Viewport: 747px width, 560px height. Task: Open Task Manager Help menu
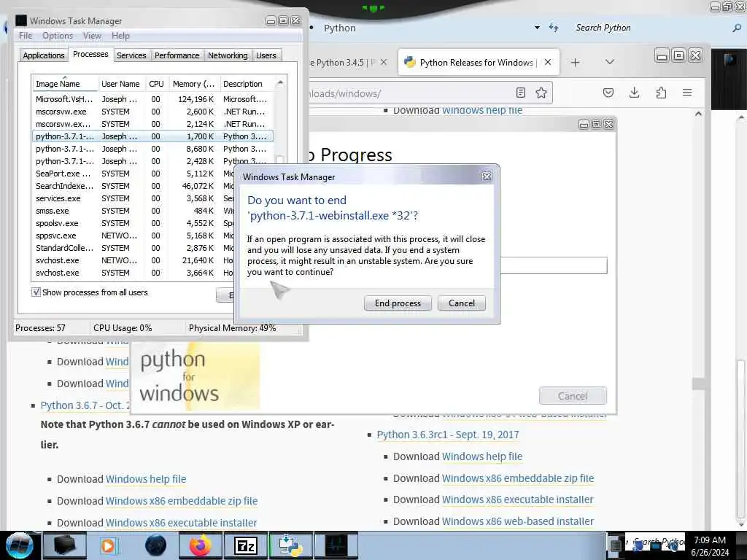pos(120,36)
